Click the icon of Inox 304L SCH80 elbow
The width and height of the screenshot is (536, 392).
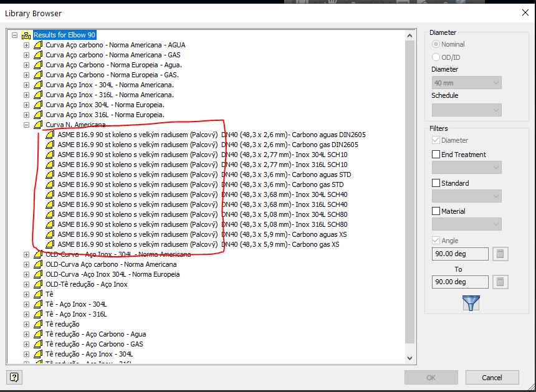50,214
